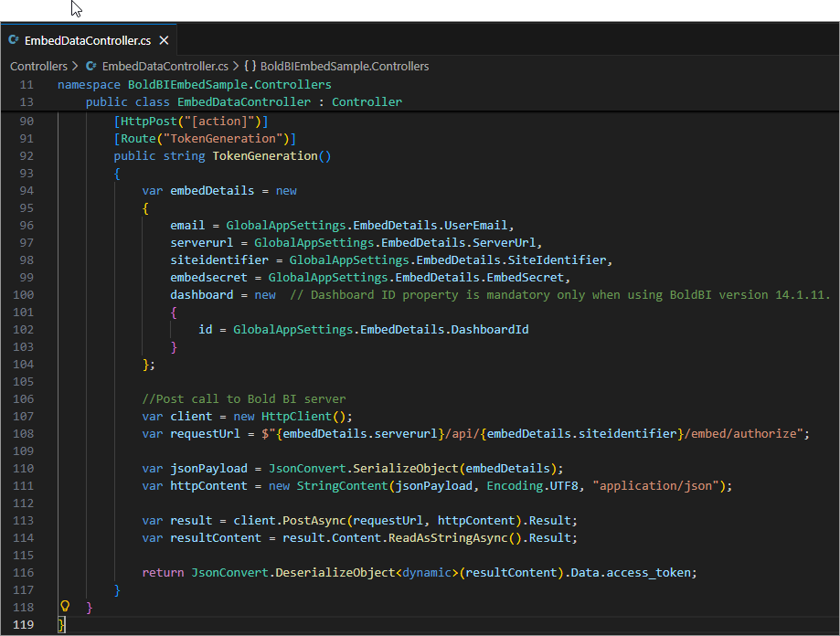Open the BoldBIEmbedSample.Controllers breadcrumb symbol

pyautogui.click(x=345, y=66)
